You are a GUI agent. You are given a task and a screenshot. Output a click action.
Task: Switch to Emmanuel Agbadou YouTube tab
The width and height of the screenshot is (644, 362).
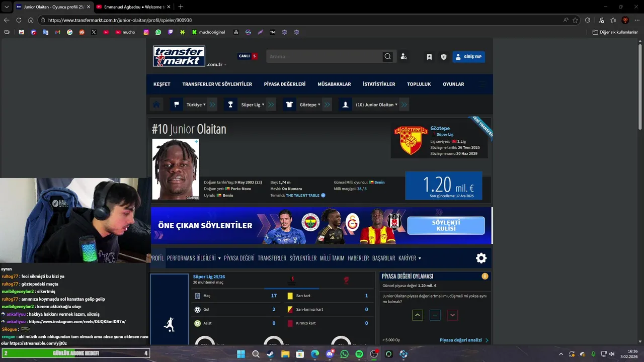click(x=132, y=7)
